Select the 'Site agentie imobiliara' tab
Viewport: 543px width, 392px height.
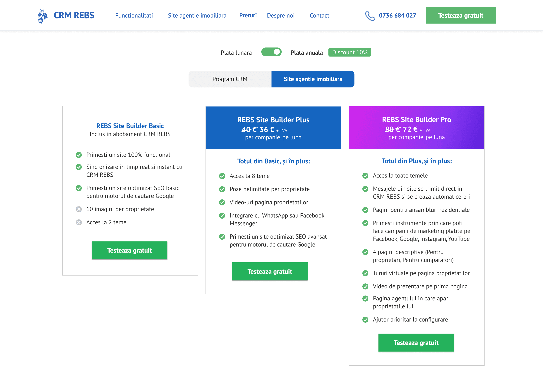(x=313, y=79)
